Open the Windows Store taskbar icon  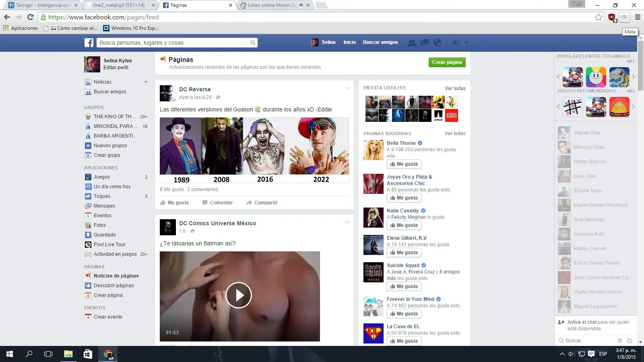pyautogui.click(x=88, y=354)
